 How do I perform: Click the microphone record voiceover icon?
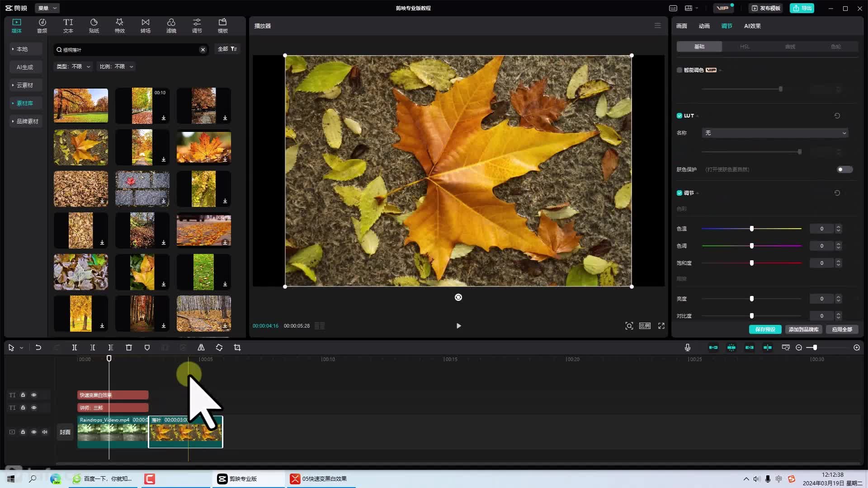point(687,347)
